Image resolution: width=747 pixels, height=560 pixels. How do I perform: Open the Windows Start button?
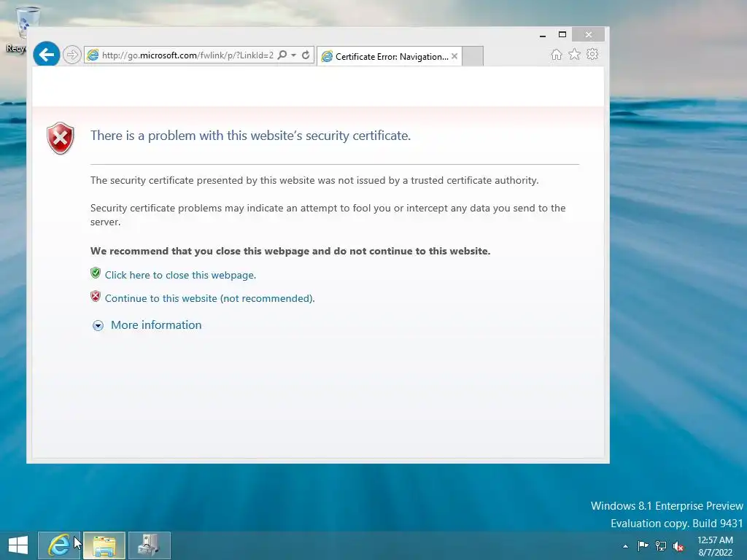click(18, 545)
